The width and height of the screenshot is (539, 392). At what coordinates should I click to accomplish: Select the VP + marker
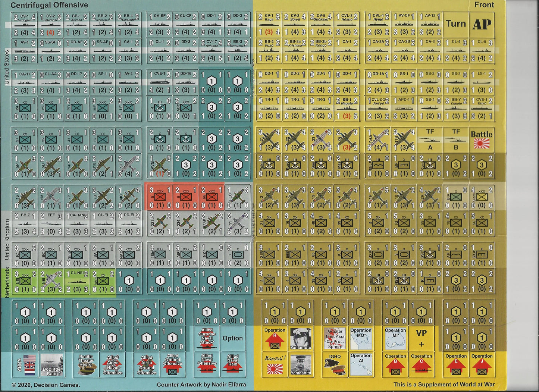(421, 339)
